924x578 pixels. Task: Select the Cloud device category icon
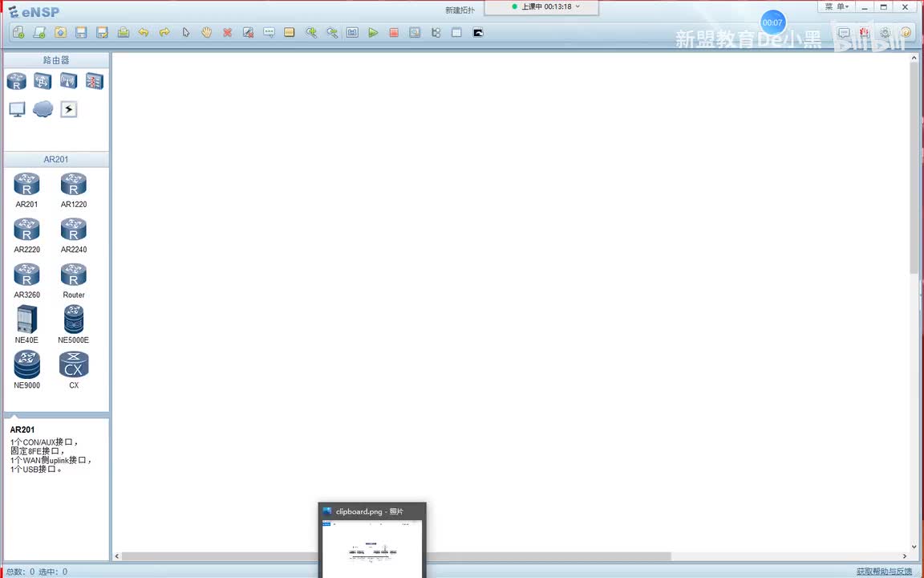tap(43, 109)
